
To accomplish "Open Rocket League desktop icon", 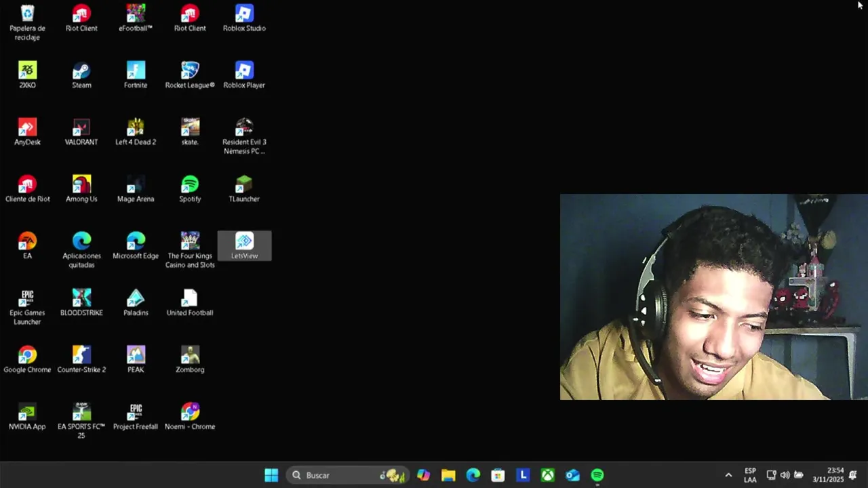I will click(190, 75).
